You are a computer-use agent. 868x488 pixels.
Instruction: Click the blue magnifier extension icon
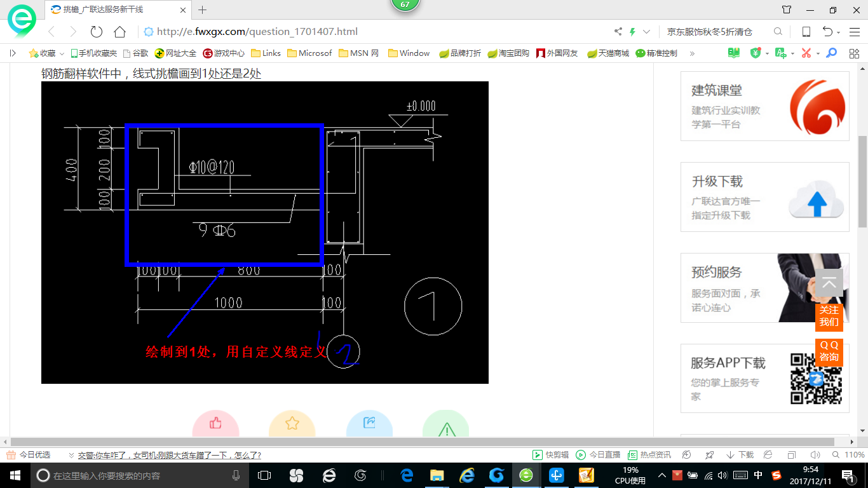click(831, 53)
